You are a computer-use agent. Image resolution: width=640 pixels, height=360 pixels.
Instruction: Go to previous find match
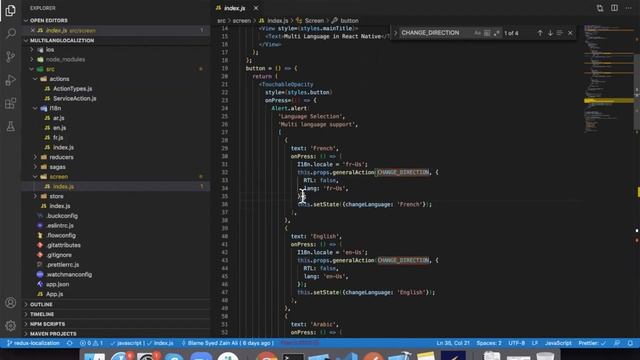pos(540,33)
